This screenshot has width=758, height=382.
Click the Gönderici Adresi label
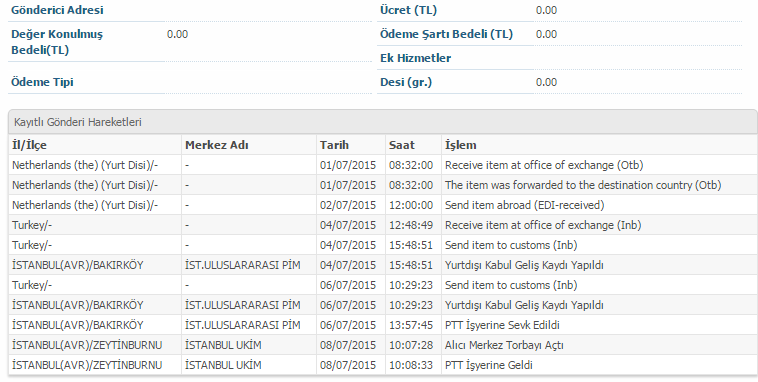pyautogui.click(x=57, y=10)
